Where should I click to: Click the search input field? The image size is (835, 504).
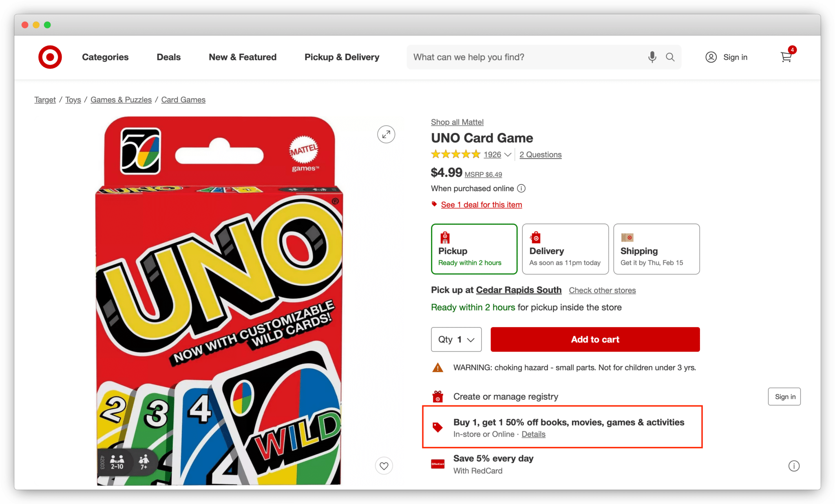click(x=510, y=57)
